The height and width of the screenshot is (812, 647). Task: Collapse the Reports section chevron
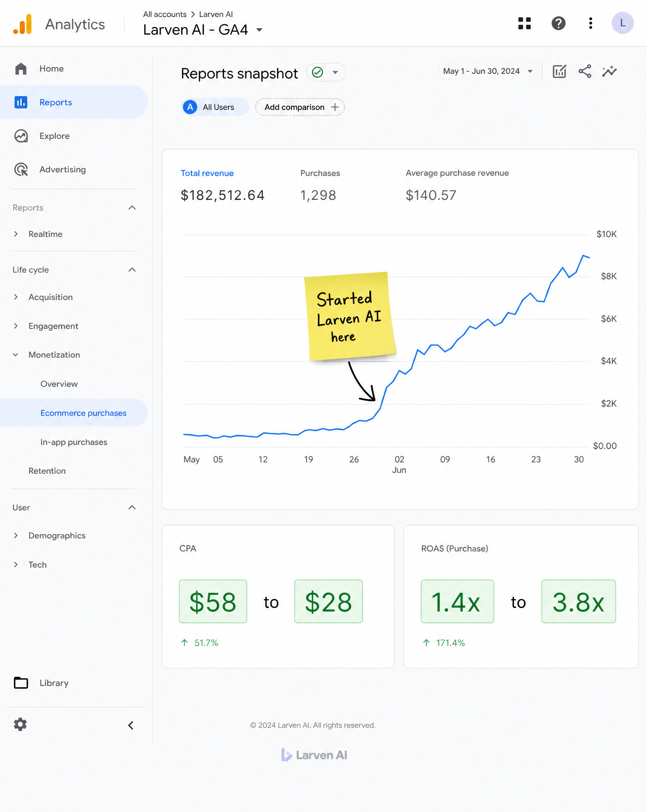[132, 208]
